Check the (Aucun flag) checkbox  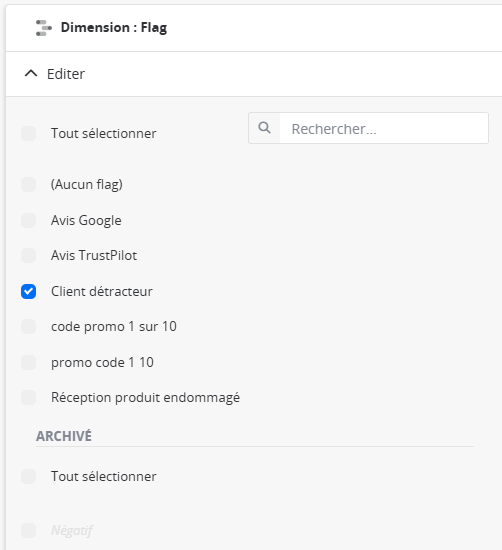pyautogui.click(x=28, y=185)
